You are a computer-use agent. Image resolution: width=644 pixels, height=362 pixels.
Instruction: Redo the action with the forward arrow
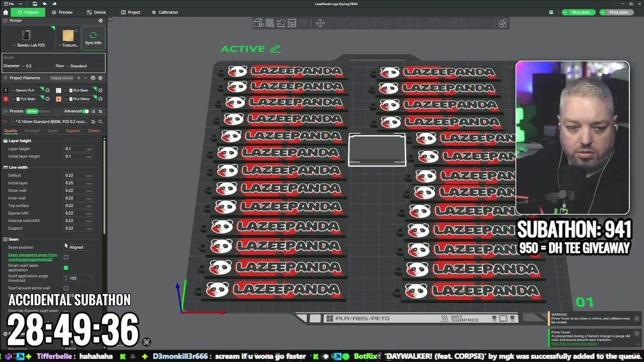click(x=54, y=4)
